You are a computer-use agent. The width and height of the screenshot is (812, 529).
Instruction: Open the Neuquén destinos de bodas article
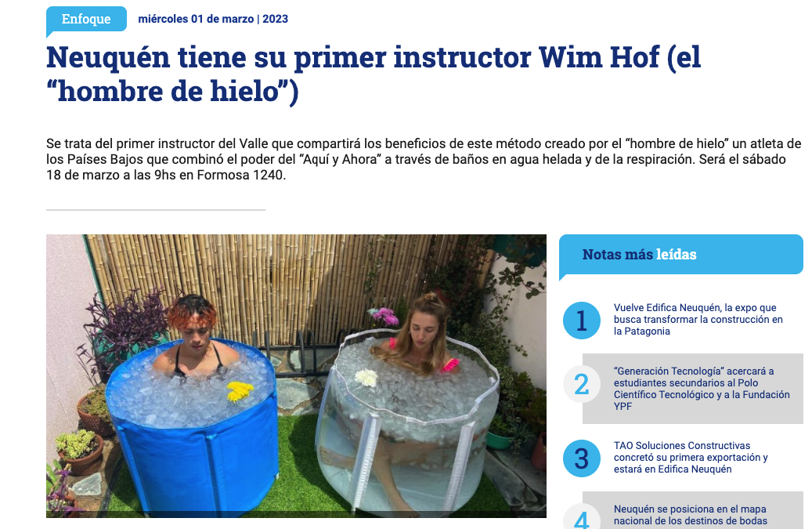pos(691,515)
